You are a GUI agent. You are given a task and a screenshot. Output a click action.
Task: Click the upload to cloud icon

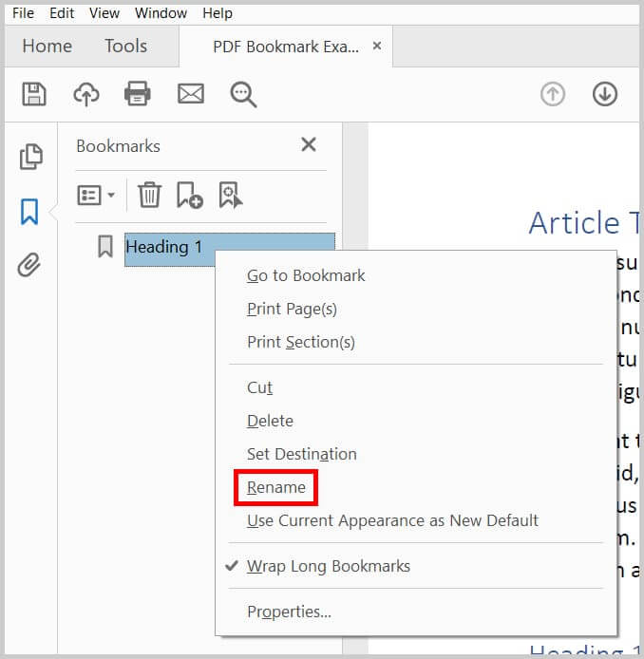[x=86, y=93]
